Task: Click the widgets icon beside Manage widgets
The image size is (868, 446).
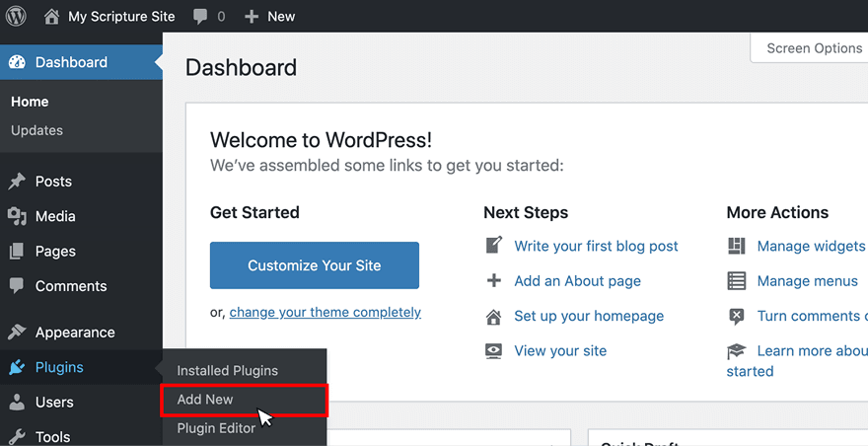Action: tap(736, 246)
